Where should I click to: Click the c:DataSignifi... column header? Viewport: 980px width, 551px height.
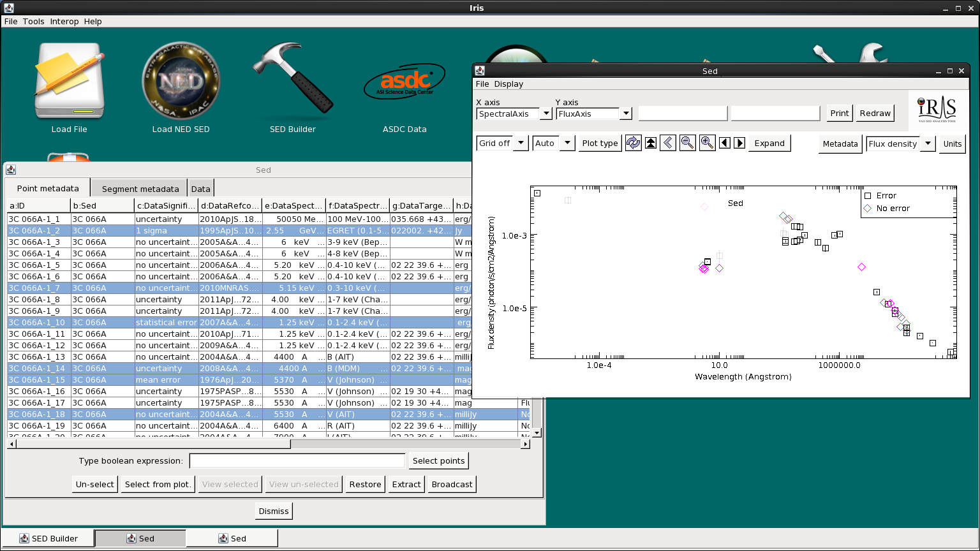tap(167, 205)
